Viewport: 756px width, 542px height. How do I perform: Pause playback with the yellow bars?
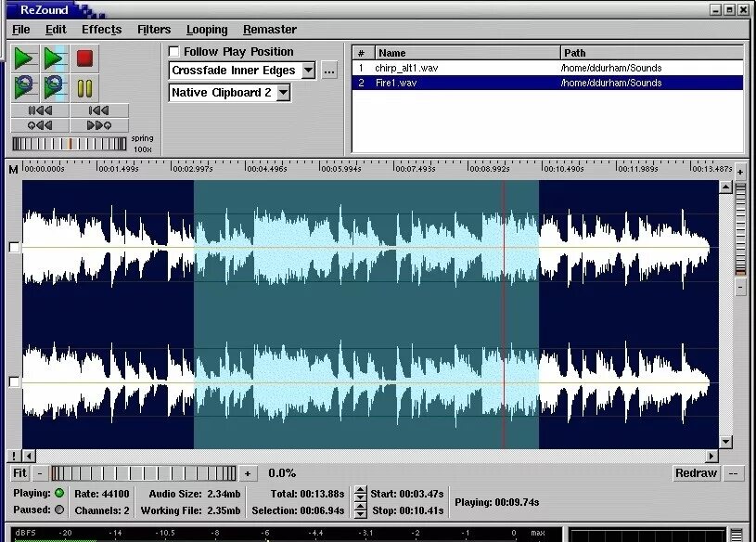(x=84, y=88)
